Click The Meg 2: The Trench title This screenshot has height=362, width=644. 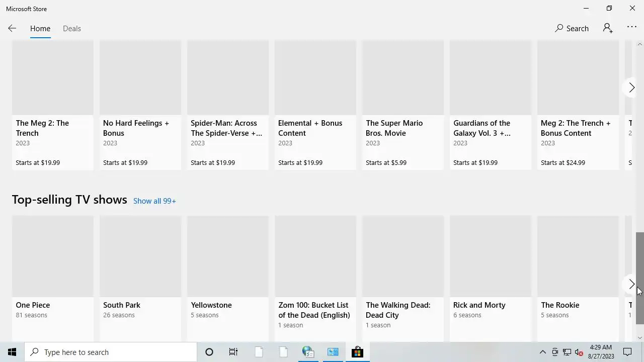pyautogui.click(x=42, y=128)
